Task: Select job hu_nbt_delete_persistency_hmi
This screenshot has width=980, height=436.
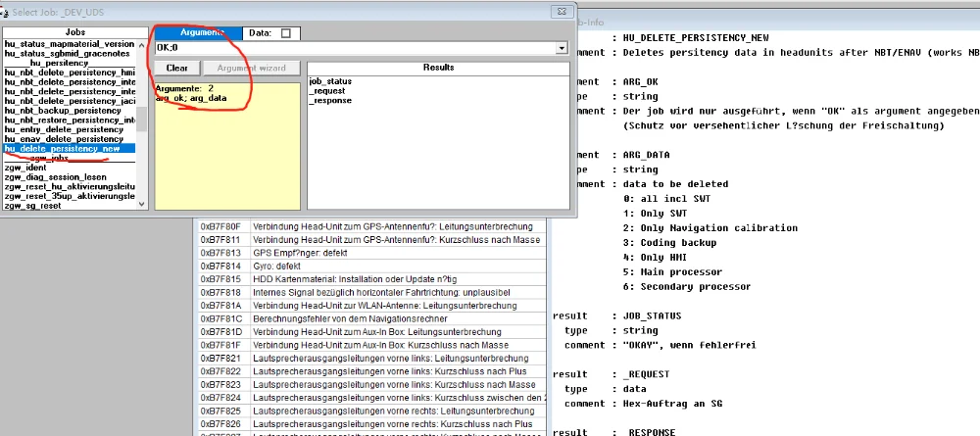Action: [x=70, y=73]
